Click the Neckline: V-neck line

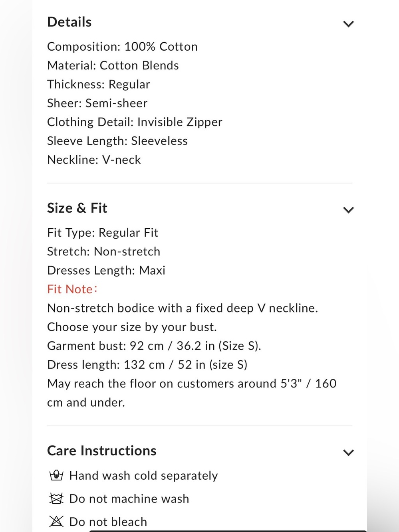(x=94, y=160)
